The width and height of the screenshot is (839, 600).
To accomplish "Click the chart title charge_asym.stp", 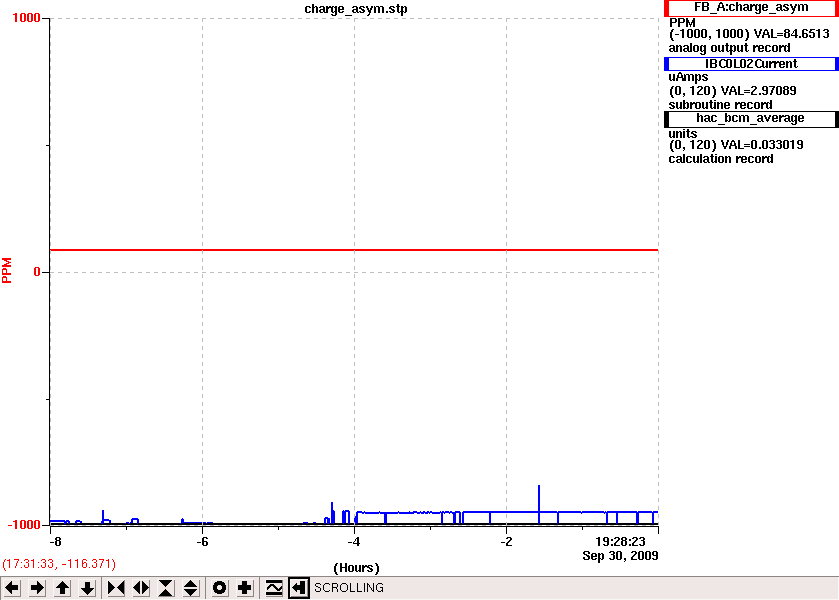I will (x=356, y=9).
